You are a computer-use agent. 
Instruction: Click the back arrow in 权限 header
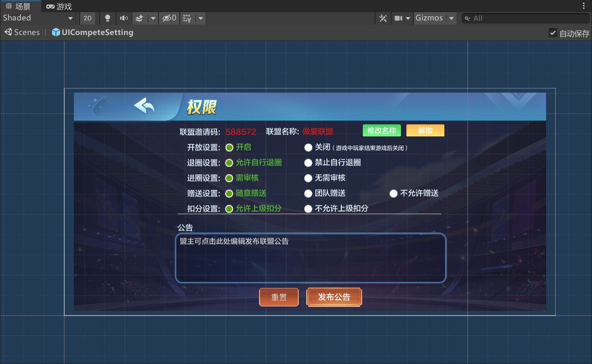point(144,106)
